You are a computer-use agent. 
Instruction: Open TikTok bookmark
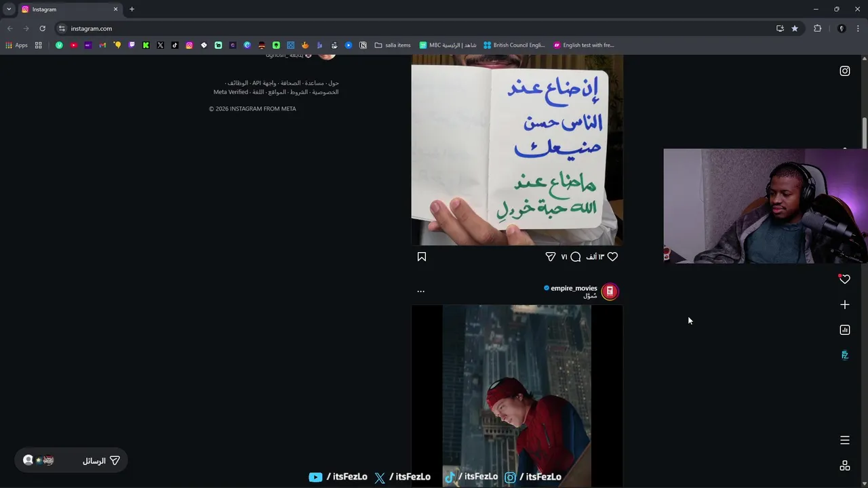click(x=175, y=45)
